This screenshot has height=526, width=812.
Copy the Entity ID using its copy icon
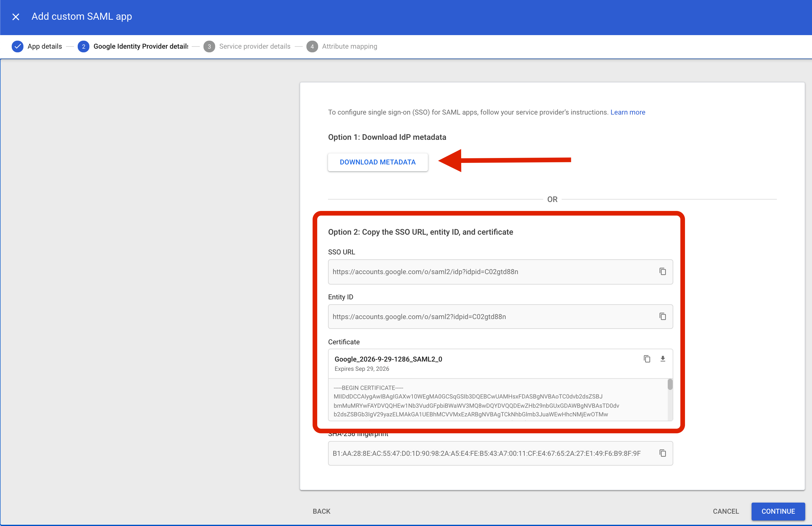point(663,316)
